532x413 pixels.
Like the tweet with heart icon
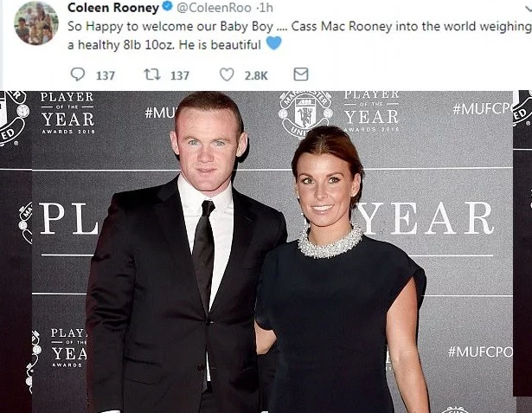click(x=227, y=74)
